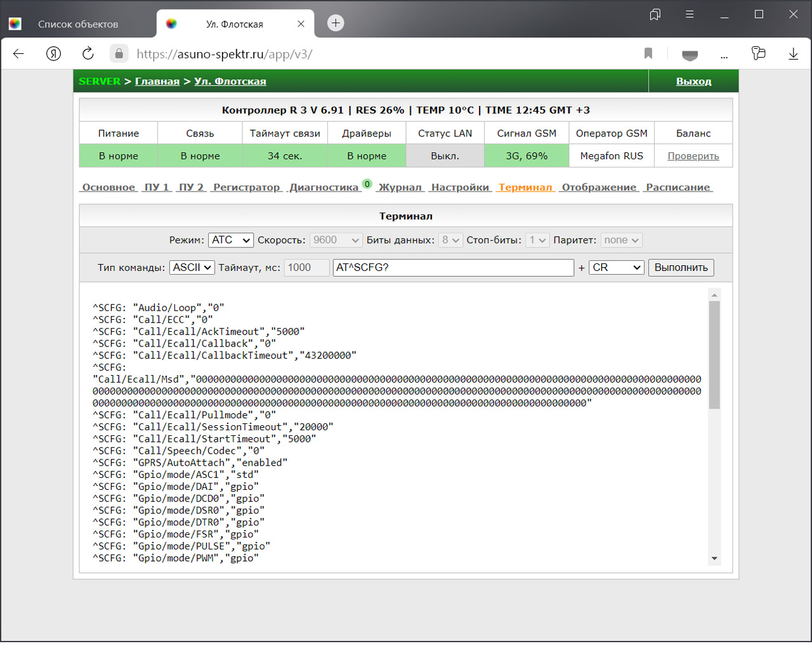This screenshot has height=646, width=812.
Task: Expand the Режим ATC dropdown
Action: tap(231, 240)
